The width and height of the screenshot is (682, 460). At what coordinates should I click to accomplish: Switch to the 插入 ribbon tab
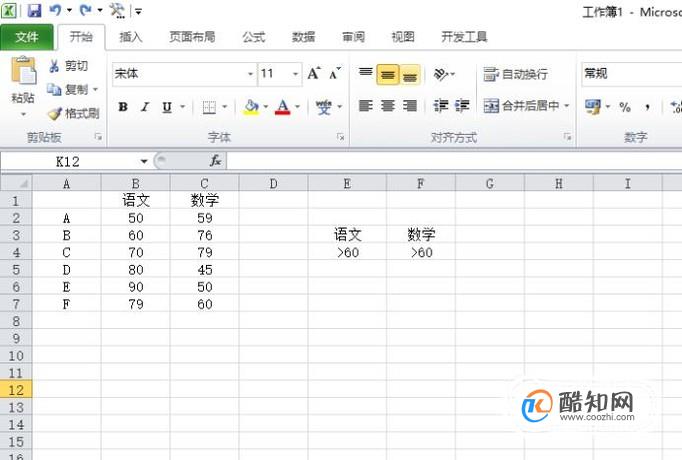[x=131, y=37]
